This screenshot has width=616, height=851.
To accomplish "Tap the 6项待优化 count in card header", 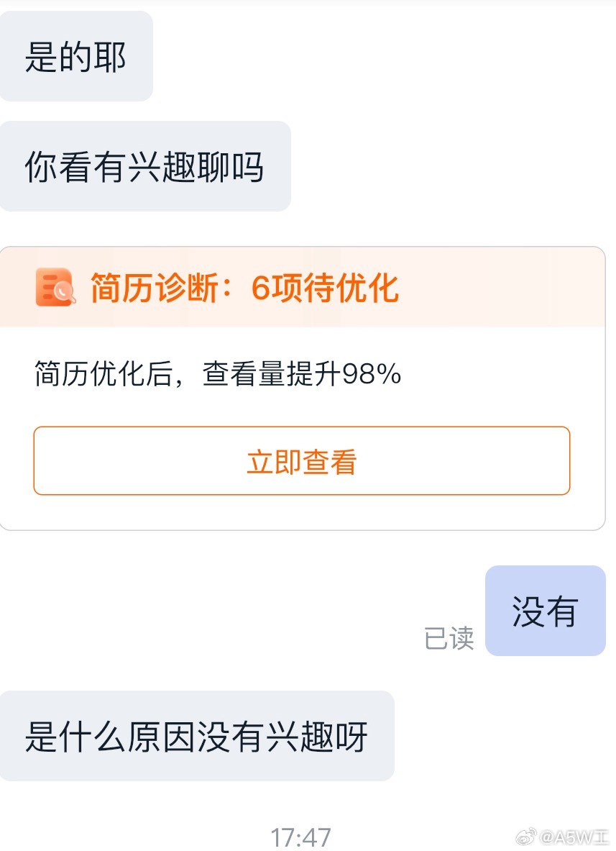I will point(325,288).
